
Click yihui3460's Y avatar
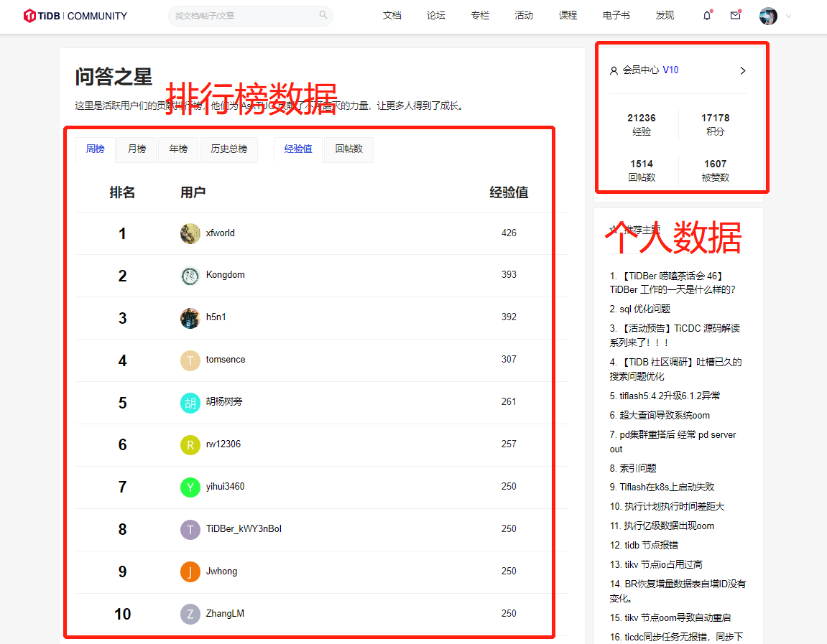click(190, 487)
